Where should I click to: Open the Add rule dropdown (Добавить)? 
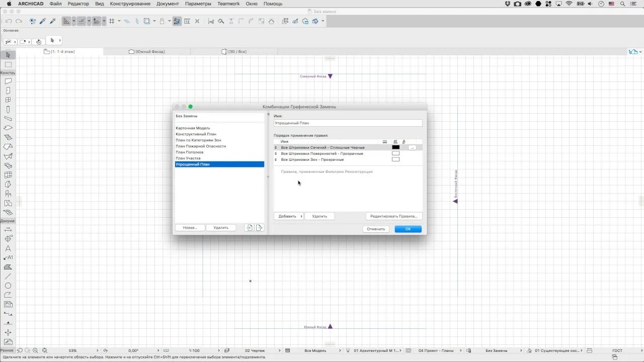289,216
